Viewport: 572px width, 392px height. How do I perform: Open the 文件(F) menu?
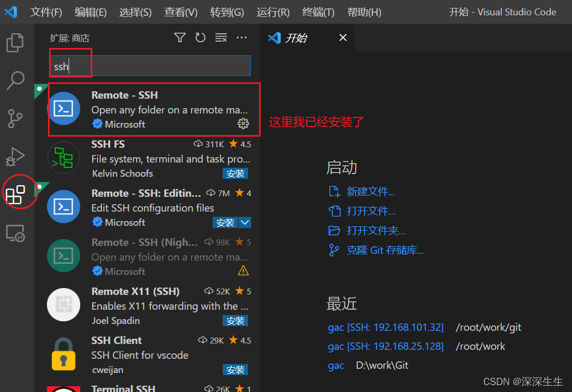pos(46,12)
